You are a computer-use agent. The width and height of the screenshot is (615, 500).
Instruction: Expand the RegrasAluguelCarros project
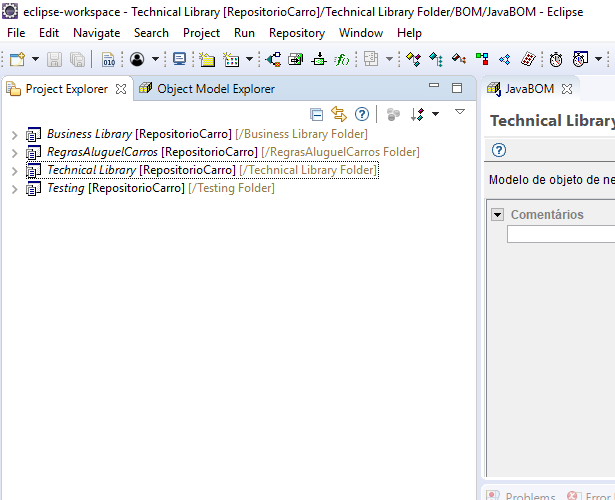point(15,153)
